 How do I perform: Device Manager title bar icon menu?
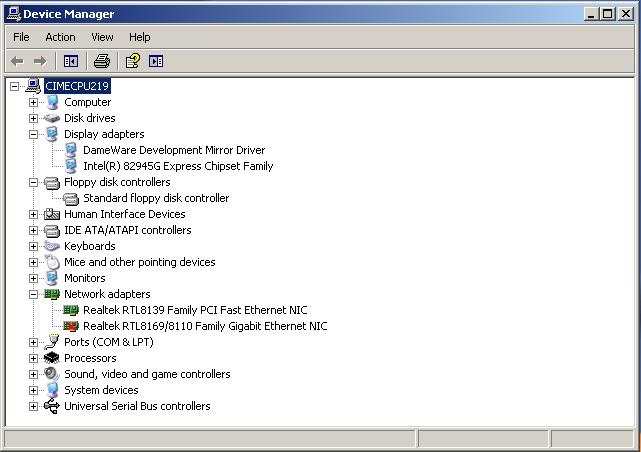pos(14,13)
